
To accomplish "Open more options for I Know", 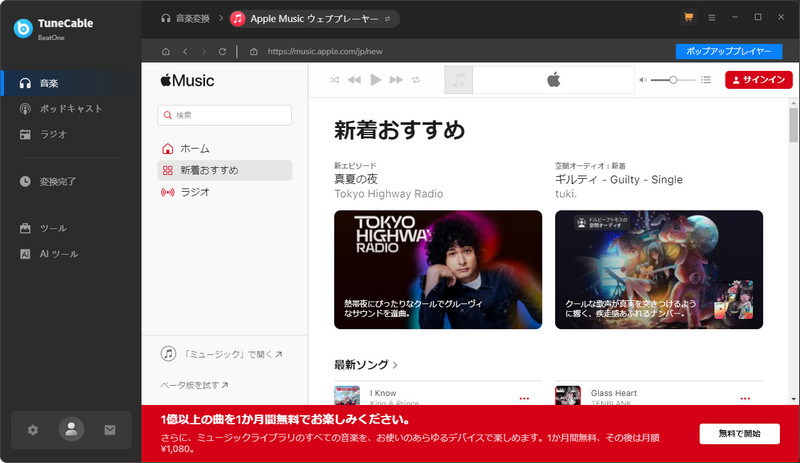I will click(524, 398).
